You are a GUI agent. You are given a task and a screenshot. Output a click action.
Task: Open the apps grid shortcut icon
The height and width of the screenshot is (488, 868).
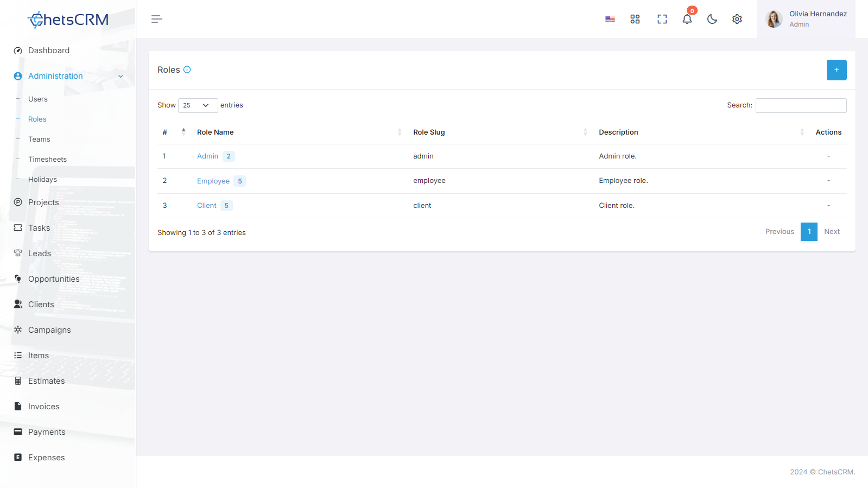pyautogui.click(x=635, y=19)
